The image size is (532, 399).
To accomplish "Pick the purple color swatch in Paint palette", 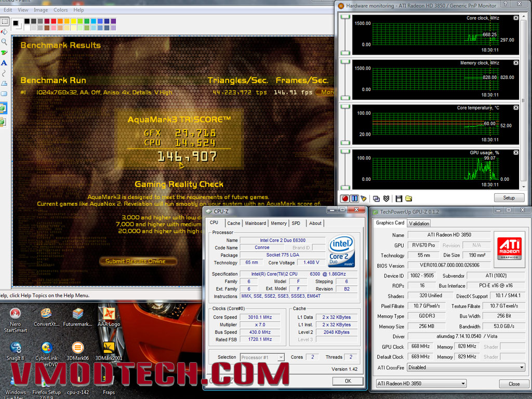I will (113, 21).
